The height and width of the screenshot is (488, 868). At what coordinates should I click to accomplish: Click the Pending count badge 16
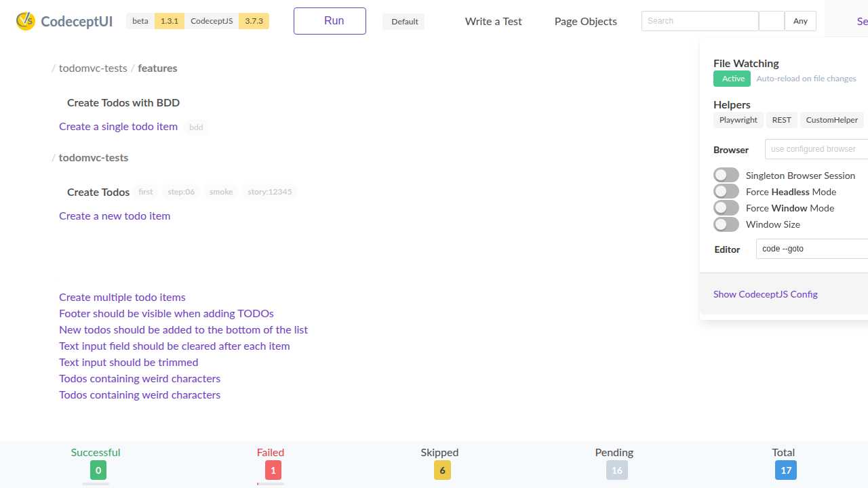tap(617, 470)
